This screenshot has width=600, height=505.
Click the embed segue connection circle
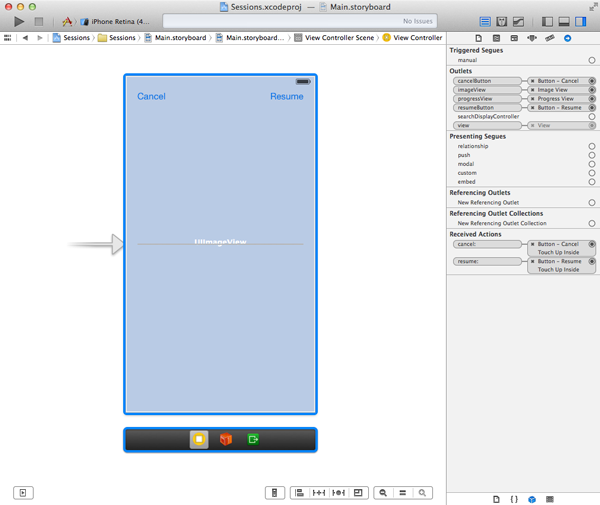coord(592,182)
